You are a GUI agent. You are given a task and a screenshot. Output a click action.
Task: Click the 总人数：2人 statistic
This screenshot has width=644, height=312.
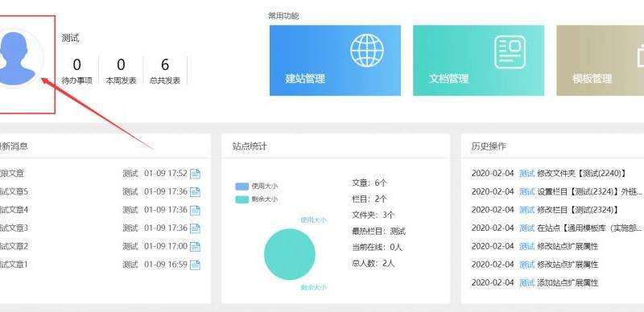pyautogui.click(x=373, y=263)
